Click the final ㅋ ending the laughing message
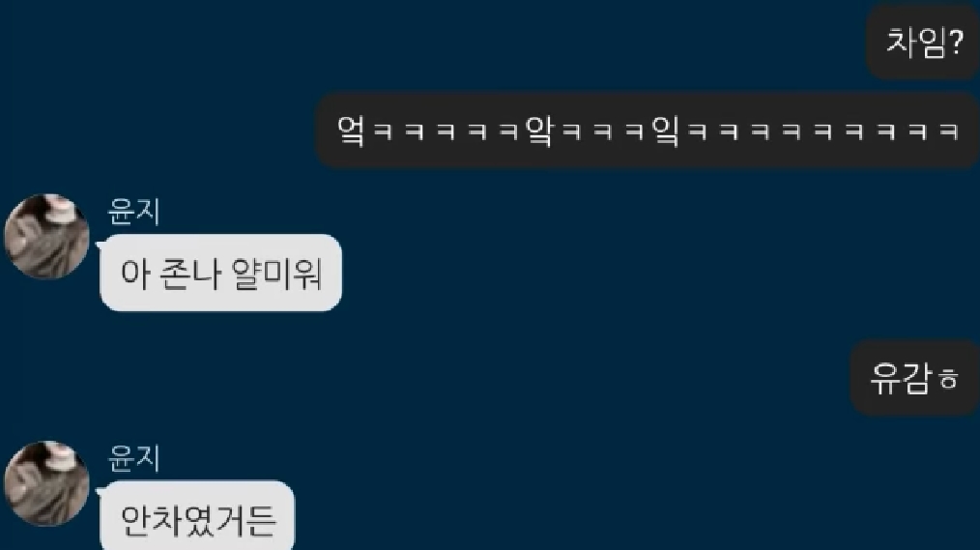 pos(949,131)
